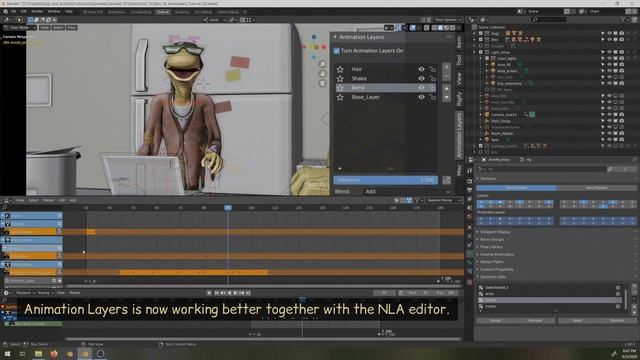Jump to start frame in timeline

tap(217, 293)
